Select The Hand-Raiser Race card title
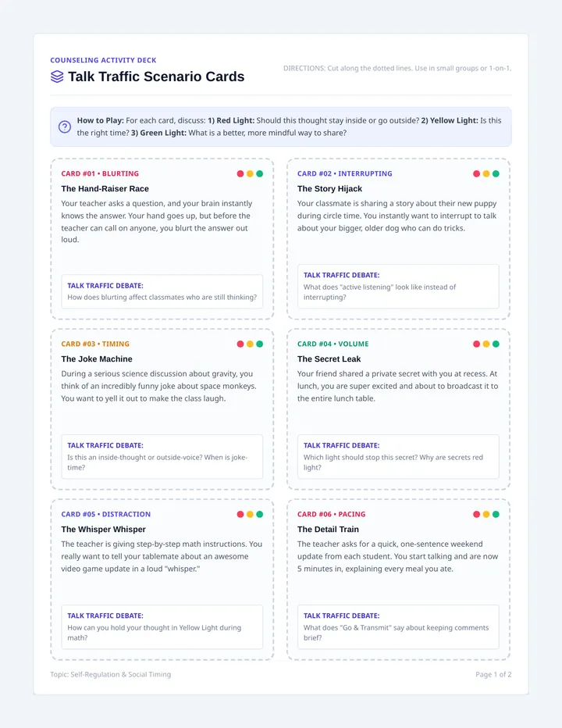Image resolution: width=562 pixels, height=728 pixels. point(105,188)
